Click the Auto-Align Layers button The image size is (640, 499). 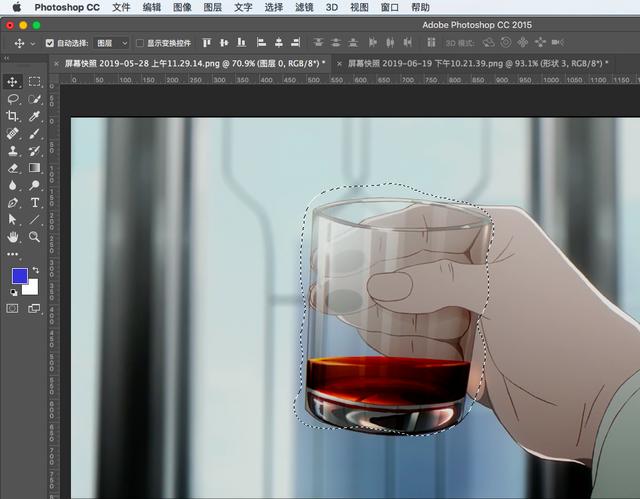[x=431, y=42]
